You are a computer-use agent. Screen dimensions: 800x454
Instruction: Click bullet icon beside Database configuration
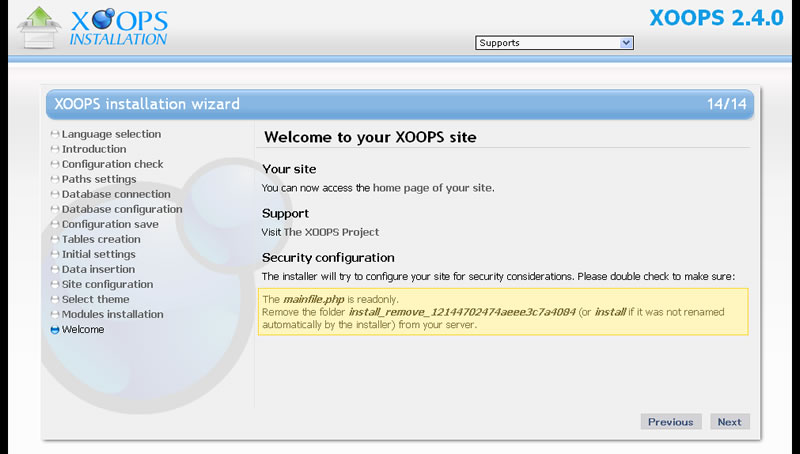tap(55, 209)
